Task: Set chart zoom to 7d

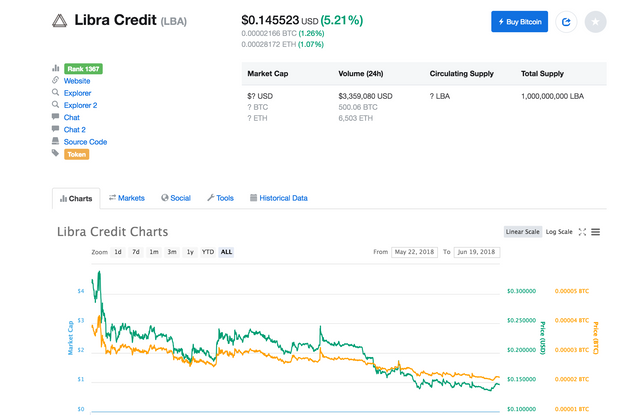Action: (136, 252)
